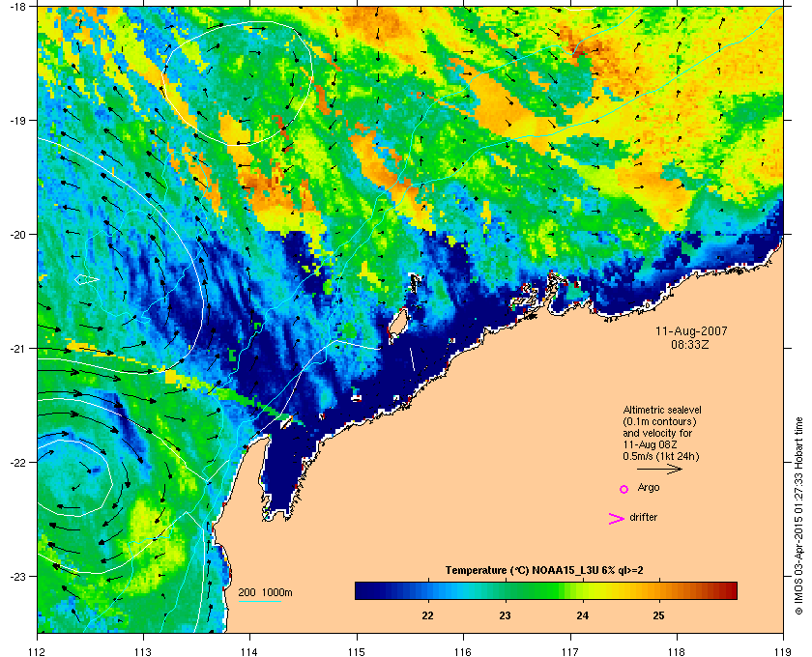Click the latitude axis label '-23'
This screenshot has height=657, width=812.
[x=17, y=576]
